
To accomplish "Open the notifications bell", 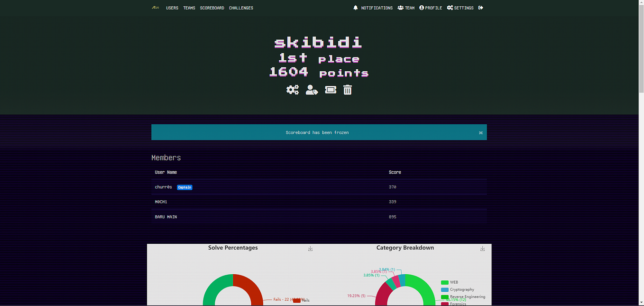I will (x=356, y=8).
